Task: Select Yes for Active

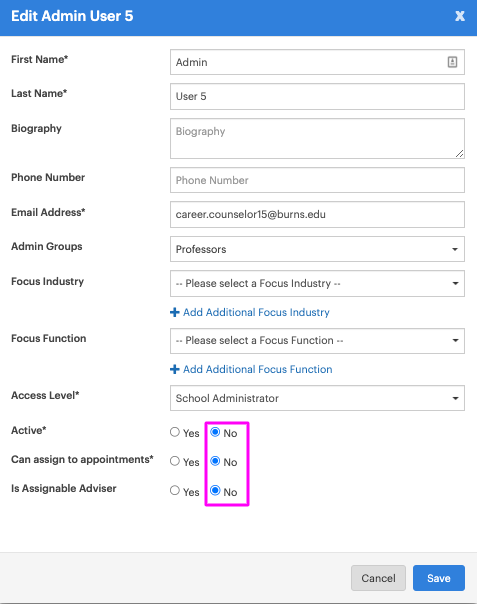Action: [175, 432]
